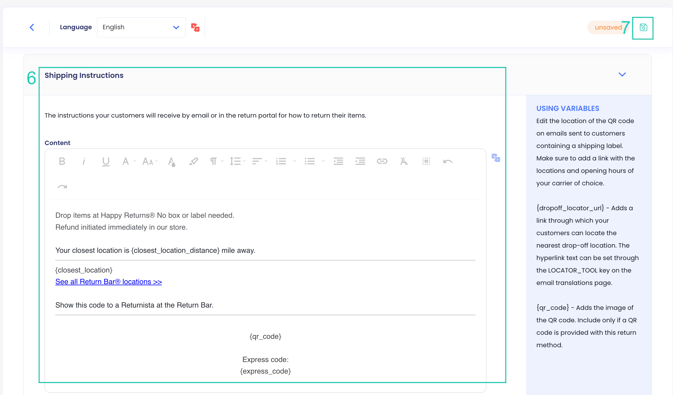Viewport: 673px width, 395px height.
Task: Clear text formatting
Action: coord(404,161)
